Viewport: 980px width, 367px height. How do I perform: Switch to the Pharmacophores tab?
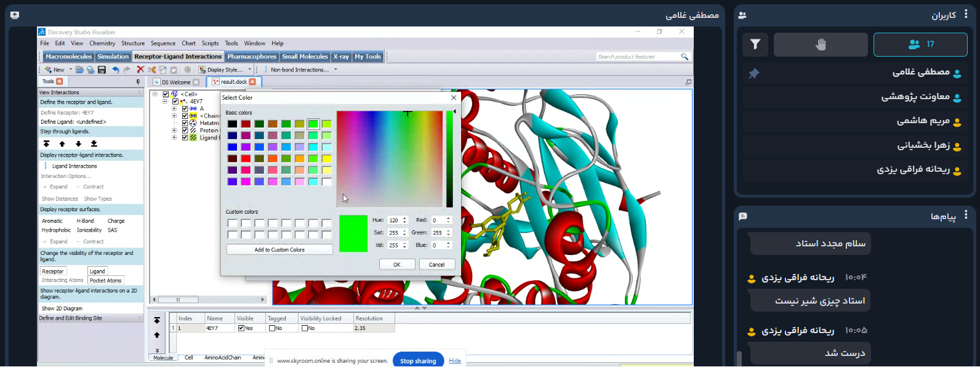click(252, 57)
